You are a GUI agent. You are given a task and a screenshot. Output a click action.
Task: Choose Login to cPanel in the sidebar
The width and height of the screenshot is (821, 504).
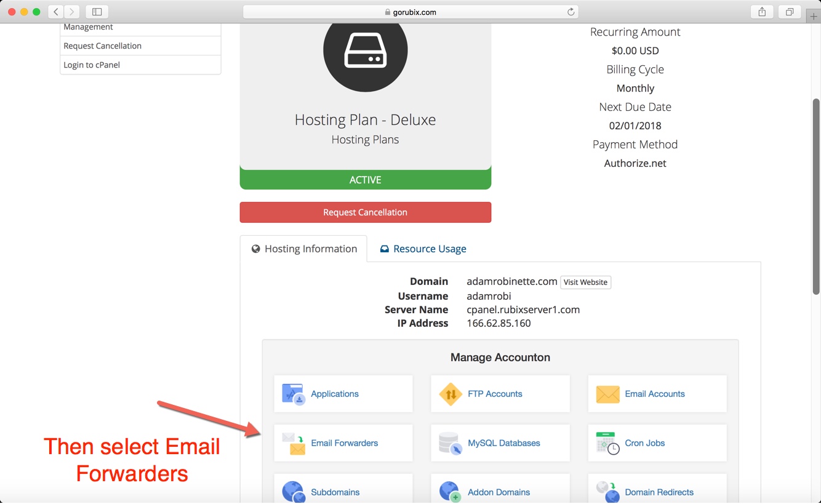click(140, 65)
